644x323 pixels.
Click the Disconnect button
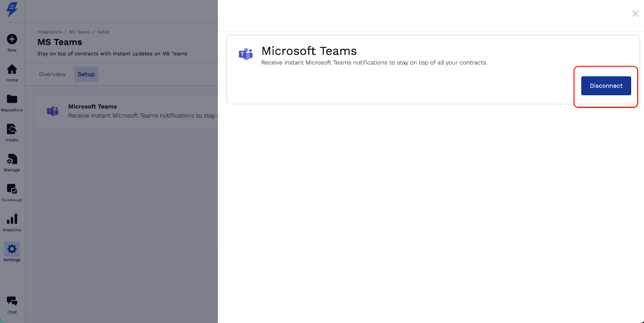pyautogui.click(x=606, y=86)
